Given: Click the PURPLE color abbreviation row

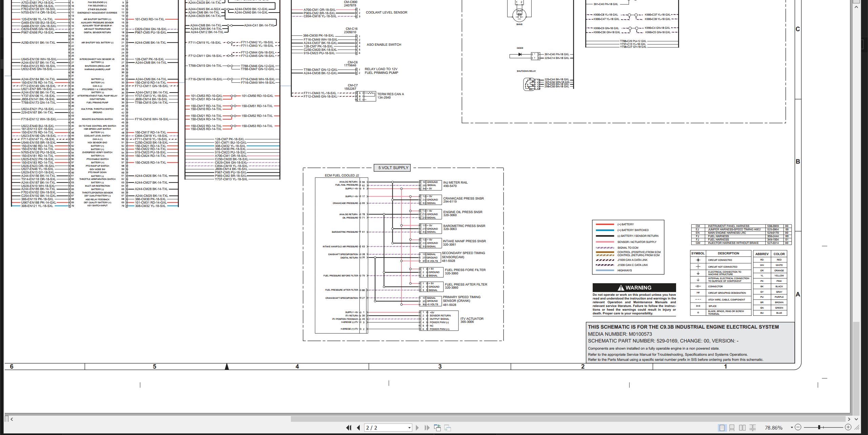Looking at the screenshot, I should 770,297.
